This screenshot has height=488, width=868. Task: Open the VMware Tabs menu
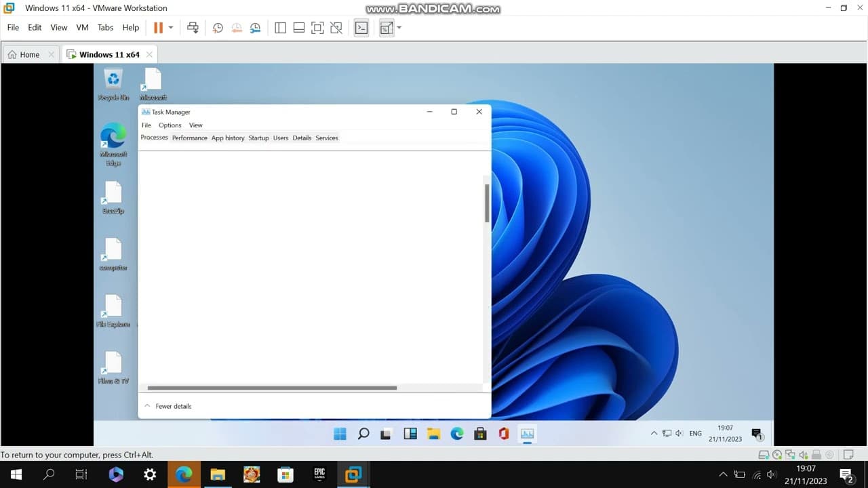(105, 28)
